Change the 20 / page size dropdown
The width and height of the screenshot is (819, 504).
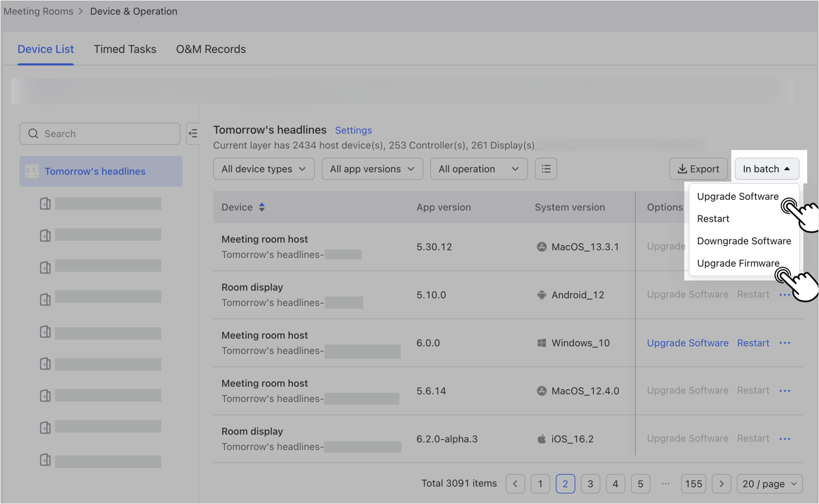coord(770,483)
